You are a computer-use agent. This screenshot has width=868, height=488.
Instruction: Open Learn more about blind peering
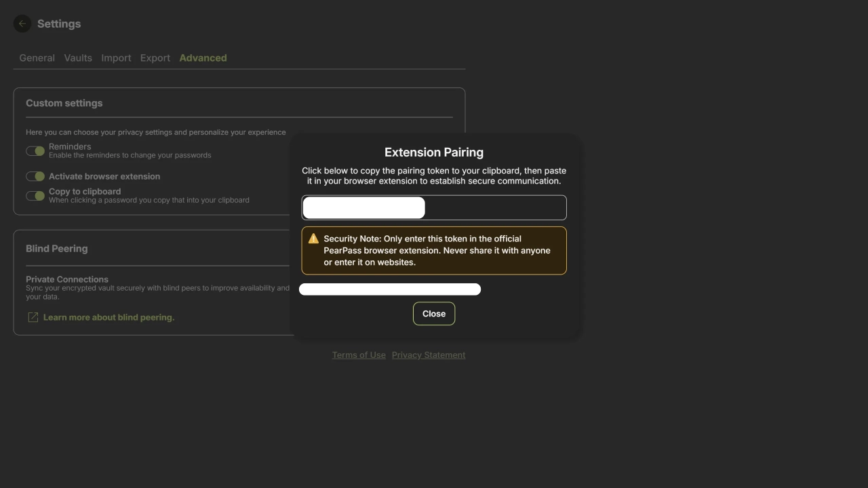coord(108,317)
